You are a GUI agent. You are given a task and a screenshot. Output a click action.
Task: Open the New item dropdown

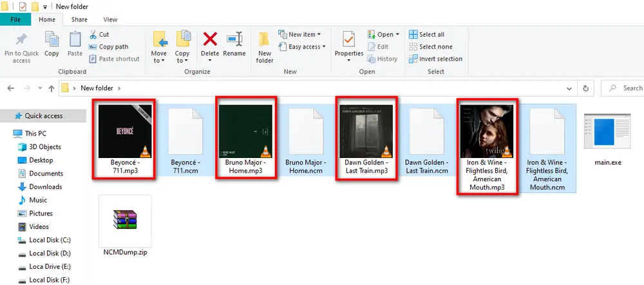(x=299, y=35)
